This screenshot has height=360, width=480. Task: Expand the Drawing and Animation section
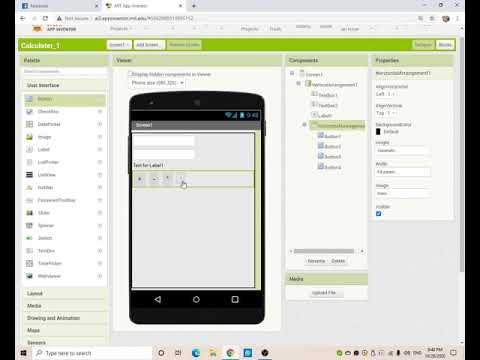point(65,318)
